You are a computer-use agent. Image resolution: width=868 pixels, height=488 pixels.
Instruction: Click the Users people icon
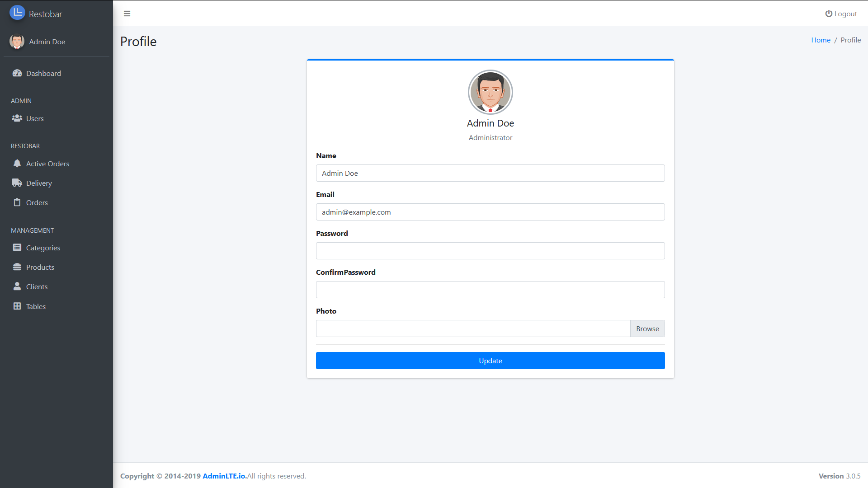17,117
